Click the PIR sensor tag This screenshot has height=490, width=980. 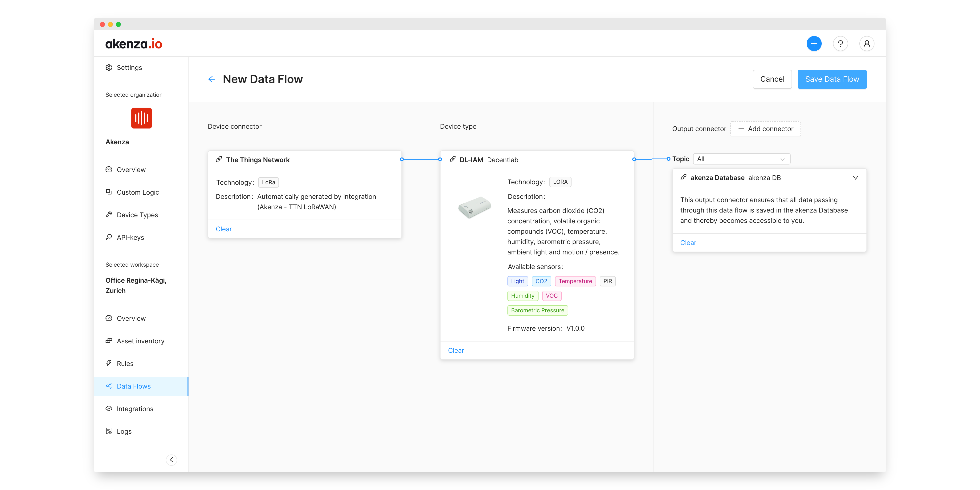click(x=608, y=281)
